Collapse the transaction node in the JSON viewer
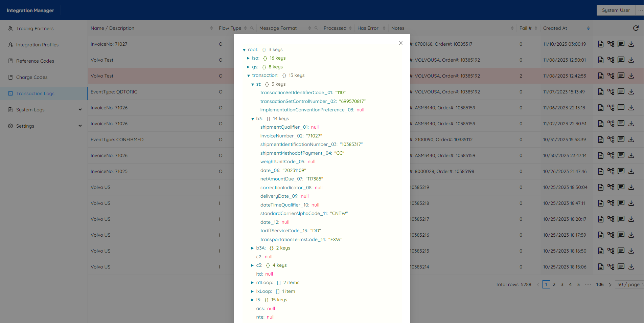The width and height of the screenshot is (644, 323). [x=249, y=76]
